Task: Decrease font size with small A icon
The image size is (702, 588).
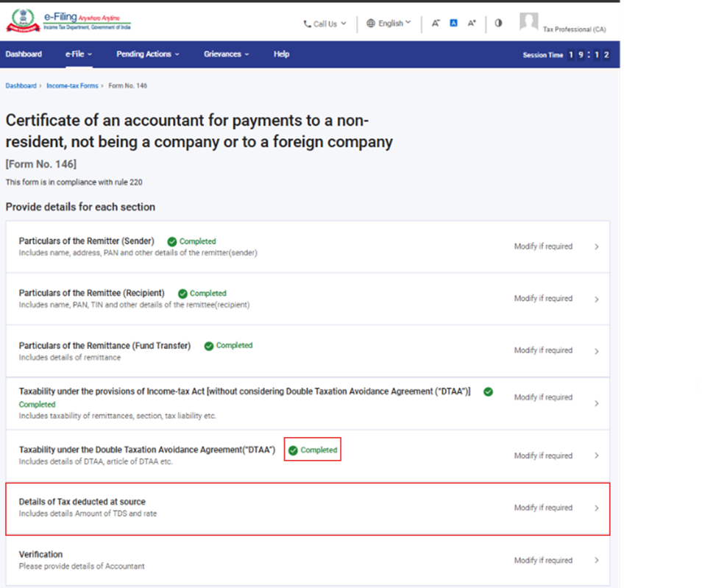Action: click(x=436, y=24)
